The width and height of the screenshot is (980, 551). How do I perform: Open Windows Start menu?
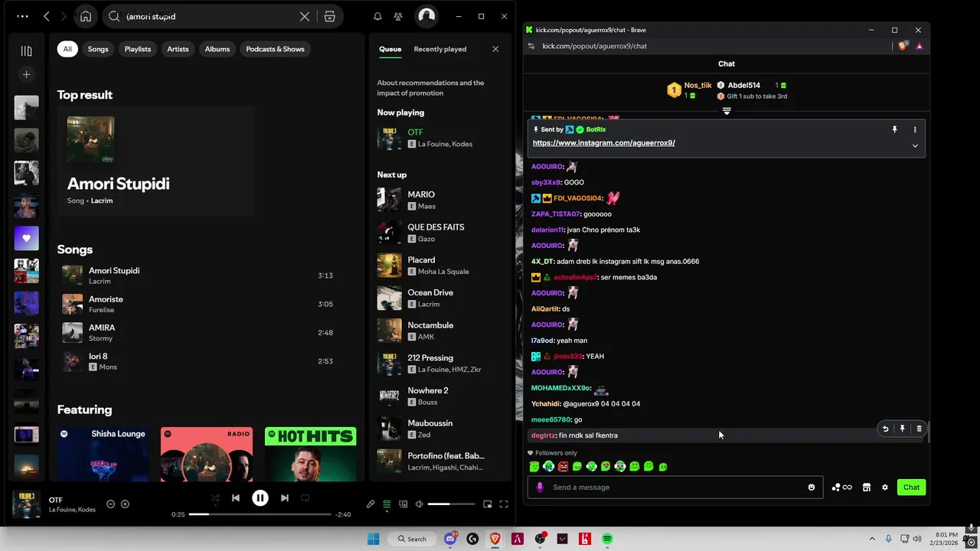[x=374, y=539]
